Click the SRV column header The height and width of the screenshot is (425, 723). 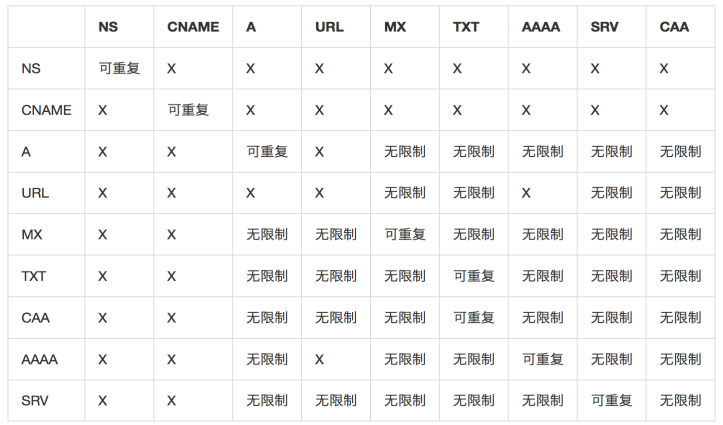605,27
